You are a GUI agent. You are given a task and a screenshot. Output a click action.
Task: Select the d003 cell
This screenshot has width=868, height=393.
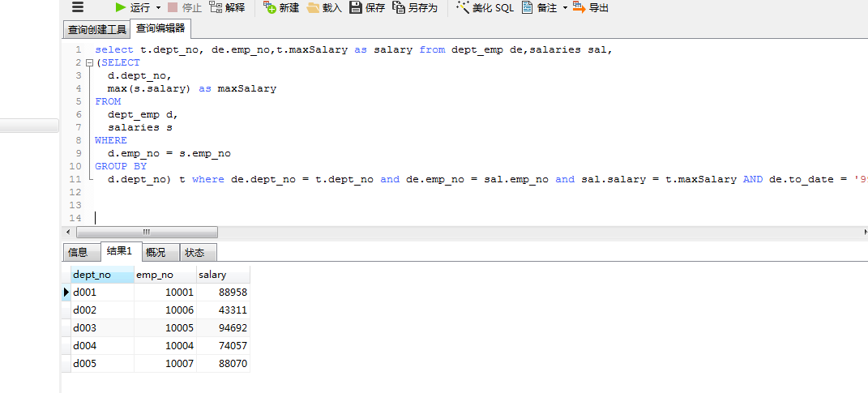tap(102, 327)
